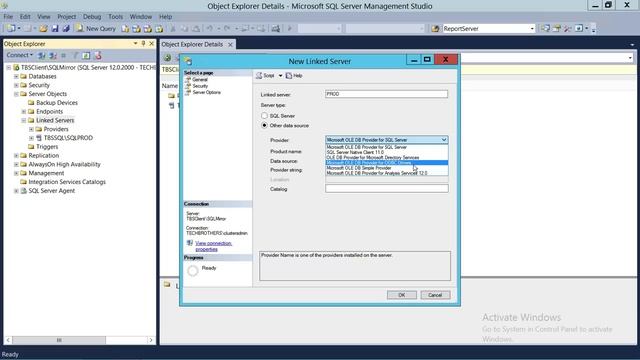Click the Activity Monitor toolbar icon
The width and height of the screenshot is (640, 360).
pos(276,29)
